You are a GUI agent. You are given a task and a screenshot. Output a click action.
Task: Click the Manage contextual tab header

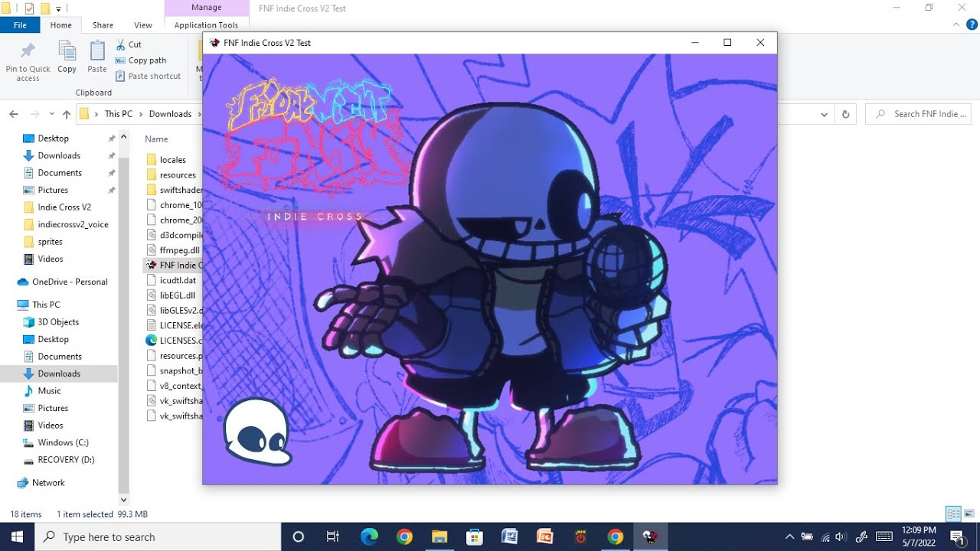pos(207,8)
